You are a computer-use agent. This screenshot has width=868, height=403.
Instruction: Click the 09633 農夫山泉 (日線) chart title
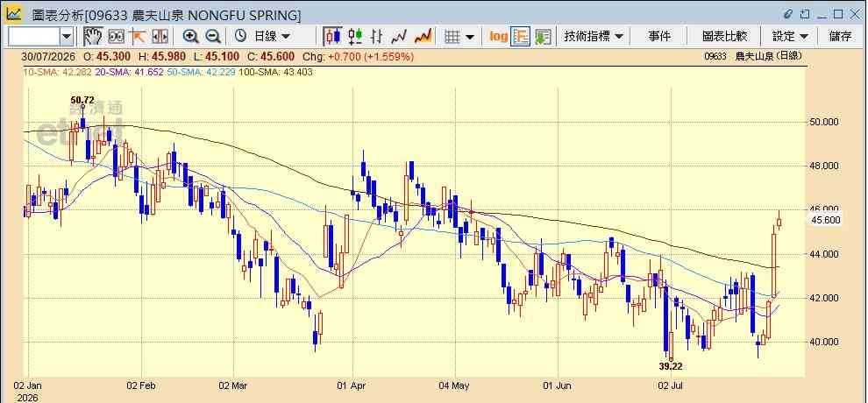pyautogui.click(x=753, y=56)
